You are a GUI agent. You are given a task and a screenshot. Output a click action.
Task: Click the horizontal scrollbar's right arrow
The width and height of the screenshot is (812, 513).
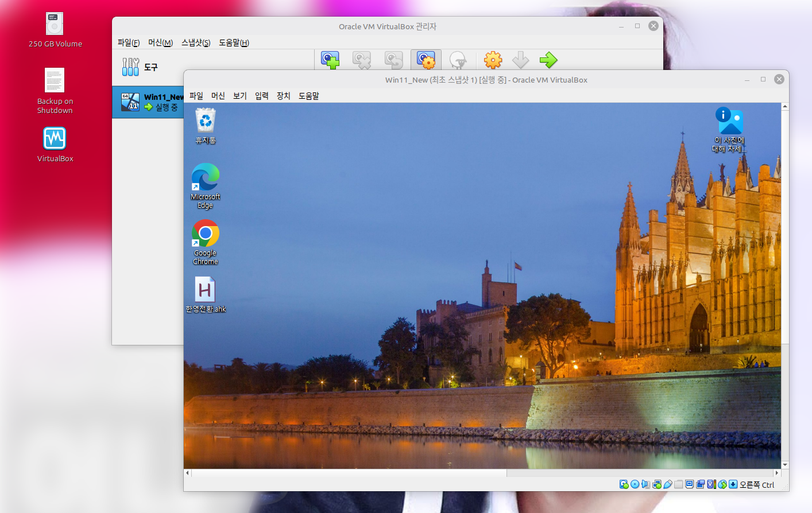pyautogui.click(x=776, y=473)
